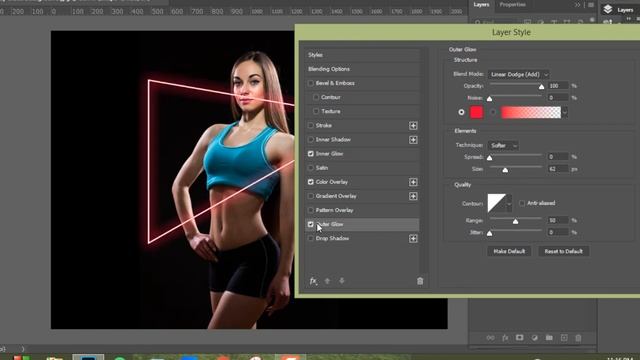This screenshot has width=640, height=360.
Task: Enable the Stroke checkbox
Action: [x=311, y=126]
